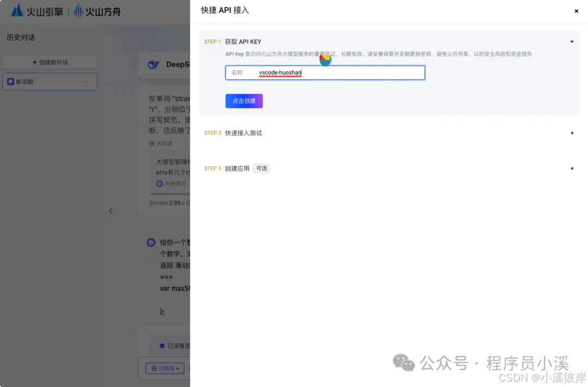This screenshot has height=387, width=588.
Task: Click the user avatar icon beside the message
Action: 151,242
